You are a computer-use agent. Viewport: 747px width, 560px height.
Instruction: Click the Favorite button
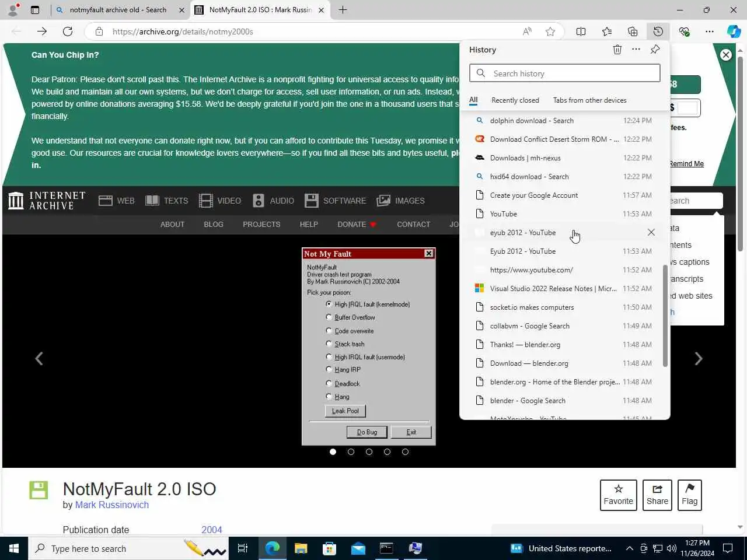(x=619, y=495)
